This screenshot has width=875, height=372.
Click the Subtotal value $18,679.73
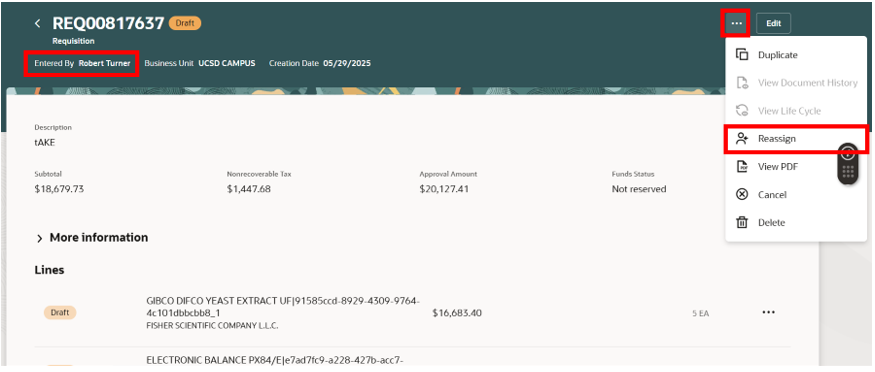59,189
